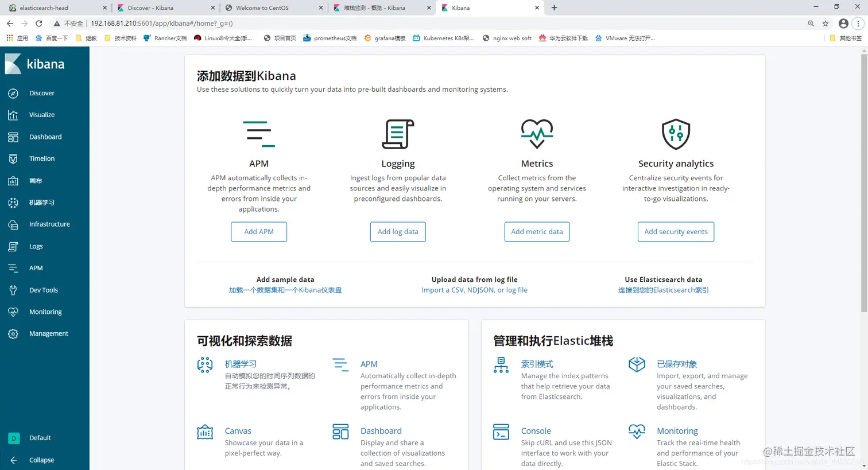Click the large APM solution icon
Image resolution: width=868 pixels, height=470 pixels.
pyautogui.click(x=259, y=134)
